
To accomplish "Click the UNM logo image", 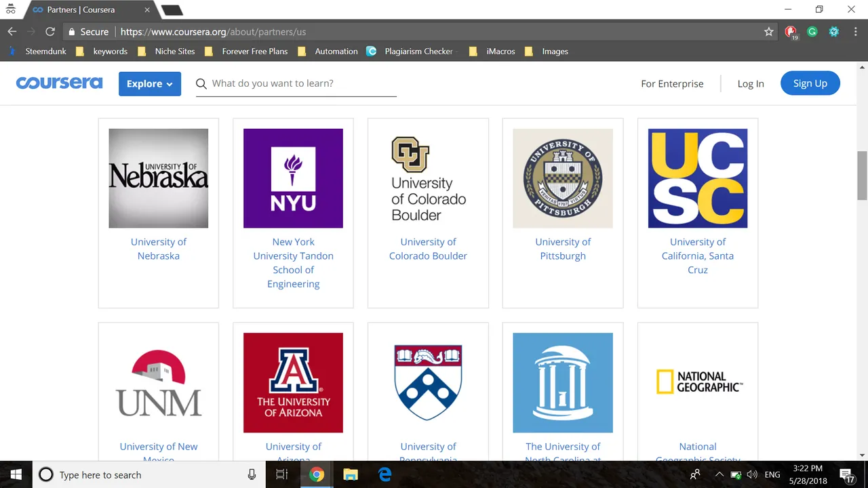I will [x=159, y=383].
